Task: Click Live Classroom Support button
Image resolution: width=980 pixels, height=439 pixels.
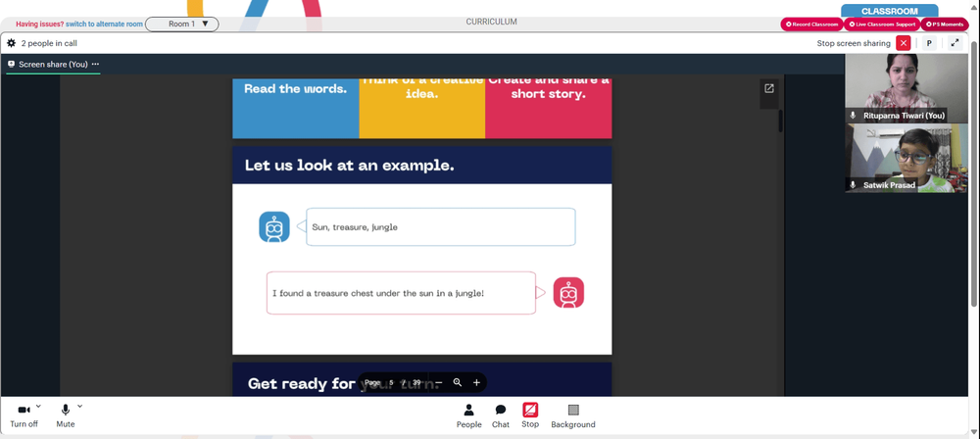Action: coord(881,24)
